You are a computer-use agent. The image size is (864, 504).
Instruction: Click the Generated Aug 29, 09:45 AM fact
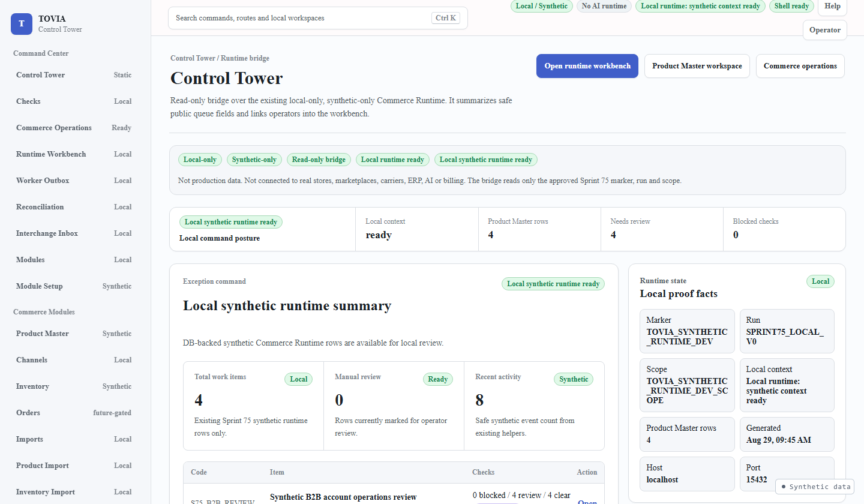click(787, 434)
